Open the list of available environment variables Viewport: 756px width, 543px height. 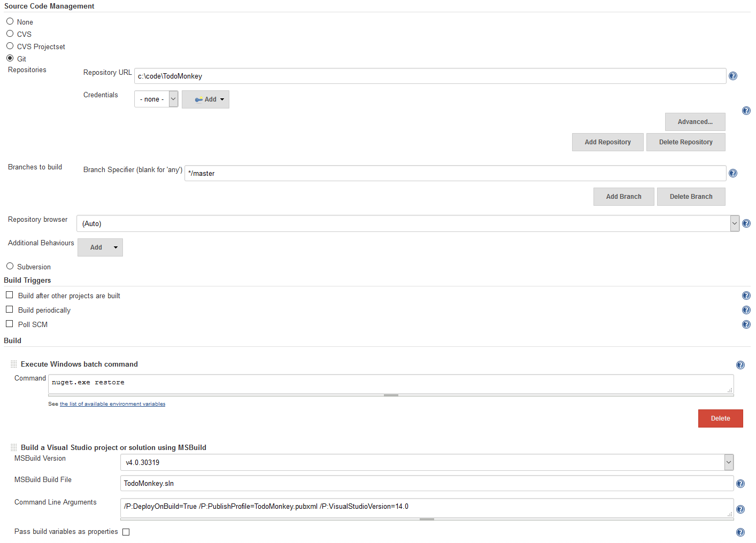coord(112,404)
